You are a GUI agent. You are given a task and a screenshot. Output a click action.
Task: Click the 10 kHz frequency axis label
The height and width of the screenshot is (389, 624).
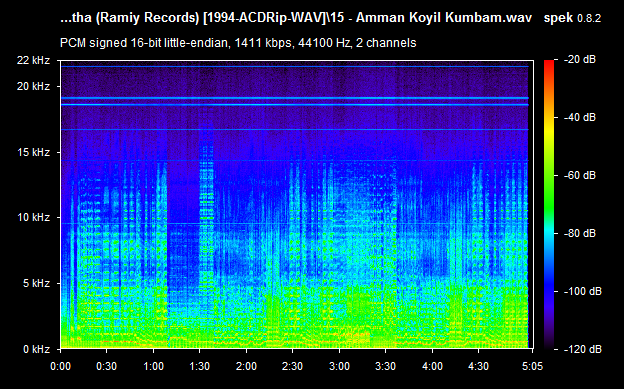(x=33, y=217)
